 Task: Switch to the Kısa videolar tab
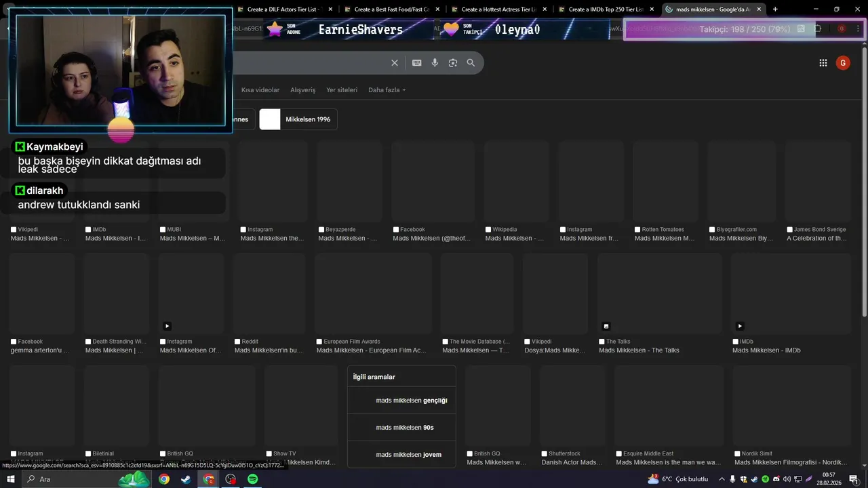tap(260, 90)
